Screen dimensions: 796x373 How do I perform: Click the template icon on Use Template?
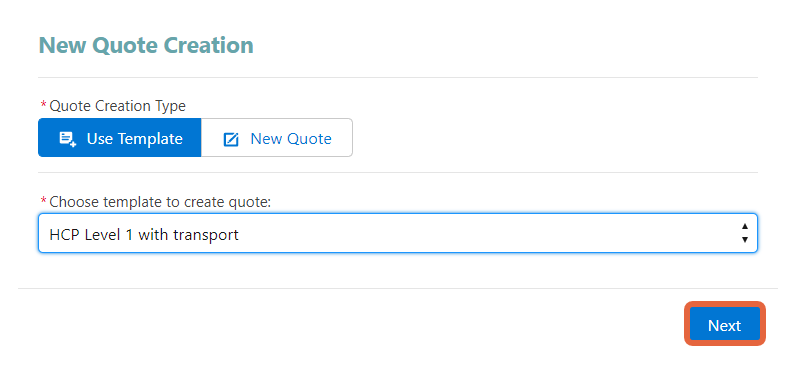[68, 139]
